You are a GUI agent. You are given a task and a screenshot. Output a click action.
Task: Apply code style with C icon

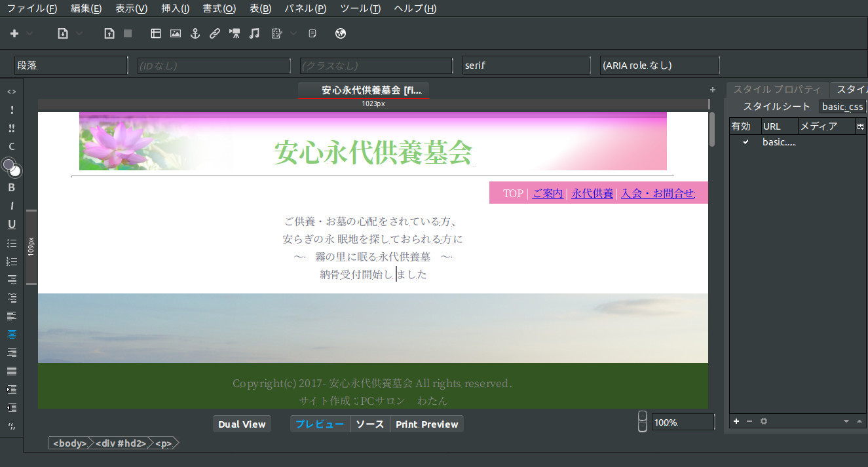pyautogui.click(x=12, y=147)
